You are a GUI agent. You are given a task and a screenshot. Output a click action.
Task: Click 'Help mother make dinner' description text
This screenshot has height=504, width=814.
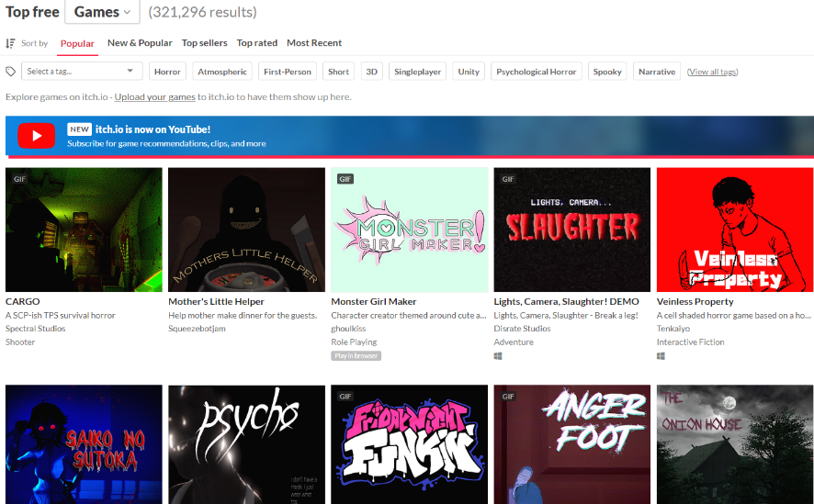click(x=243, y=315)
